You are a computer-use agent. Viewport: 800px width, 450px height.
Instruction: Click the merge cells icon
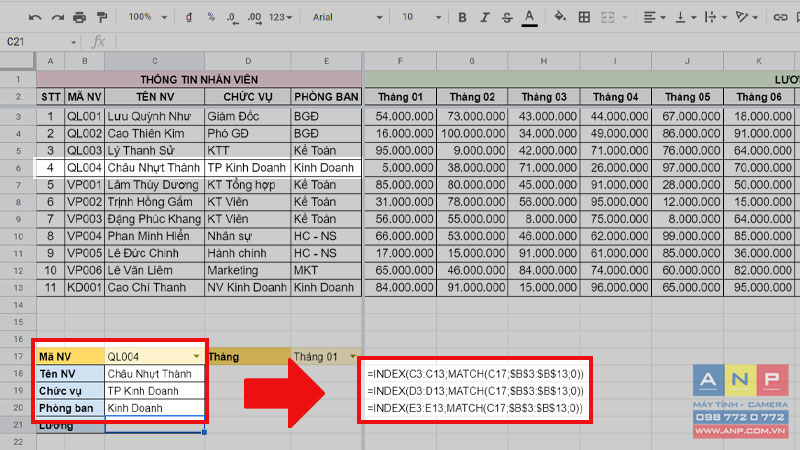[608, 17]
